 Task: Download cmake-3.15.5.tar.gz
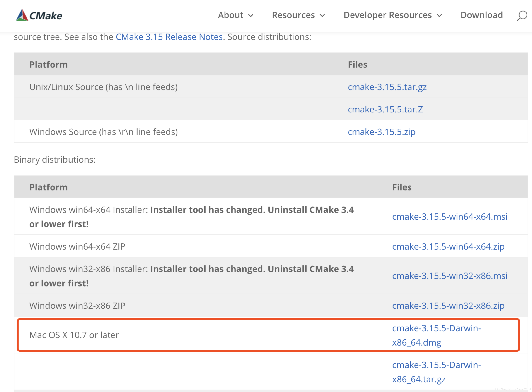point(387,87)
